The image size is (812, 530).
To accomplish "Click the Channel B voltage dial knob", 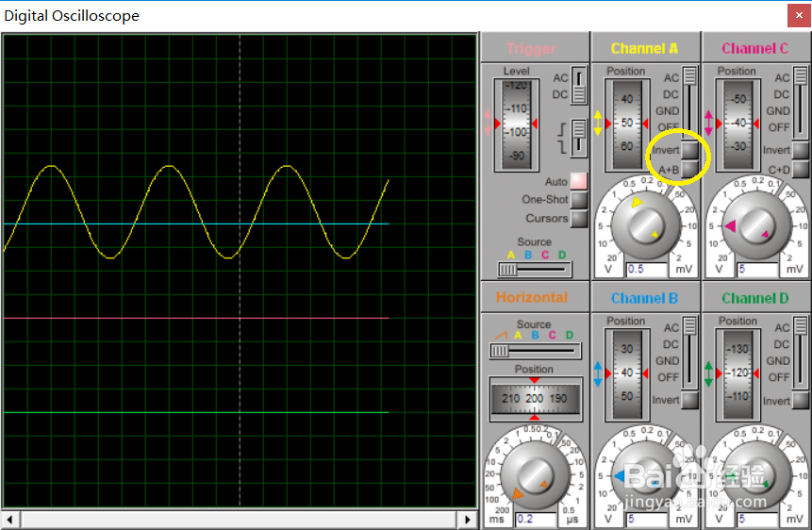I will [645, 475].
